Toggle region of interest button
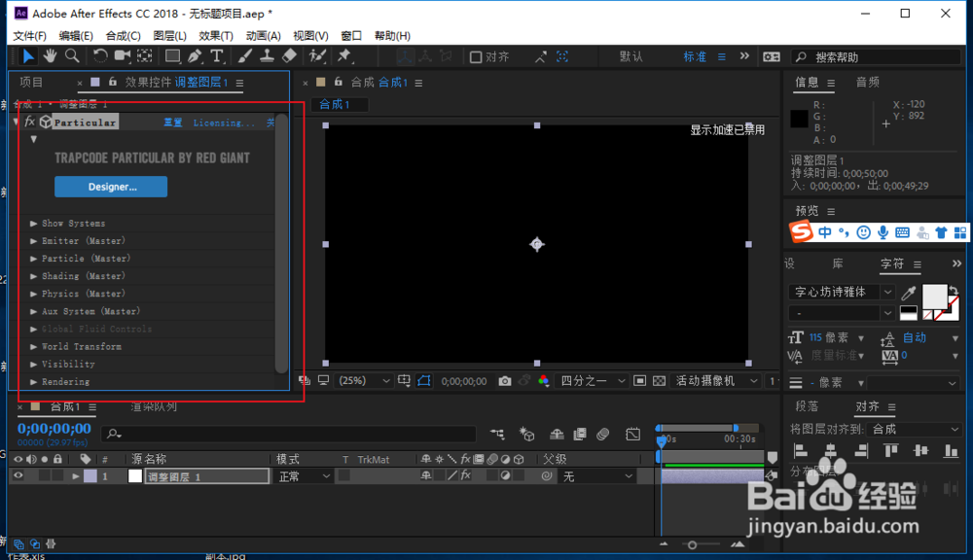Screen dimensions: 973x560 640,381
